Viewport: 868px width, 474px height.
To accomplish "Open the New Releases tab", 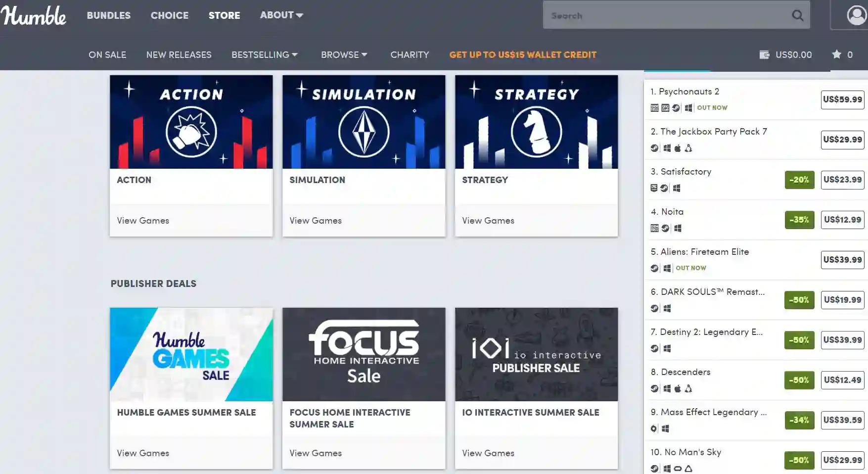I will (179, 54).
